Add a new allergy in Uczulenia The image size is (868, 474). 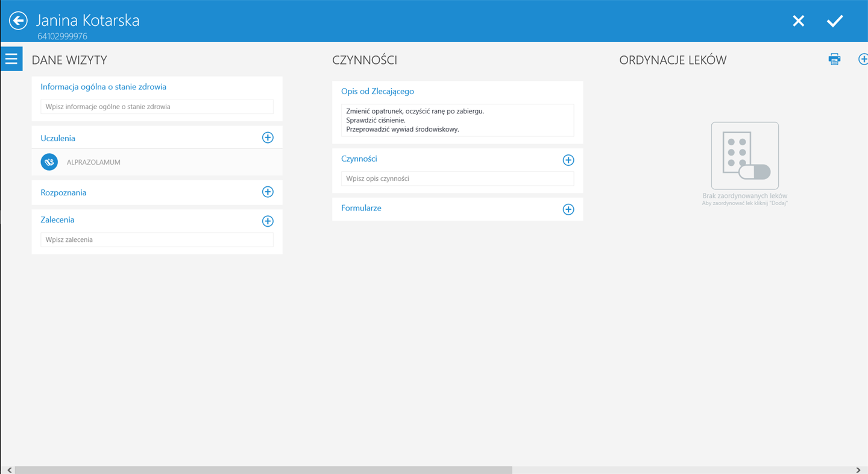coord(268,137)
